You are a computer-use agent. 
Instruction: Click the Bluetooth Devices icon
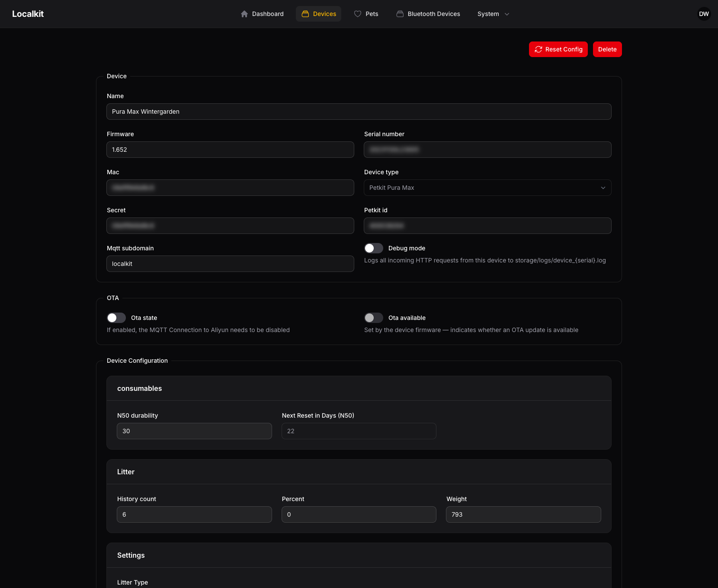pyautogui.click(x=400, y=14)
